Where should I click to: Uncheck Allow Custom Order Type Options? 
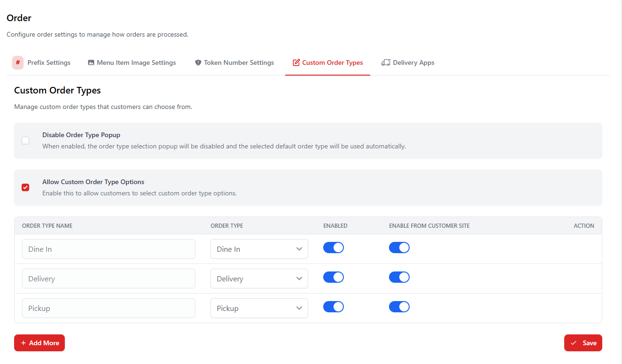click(x=25, y=187)
